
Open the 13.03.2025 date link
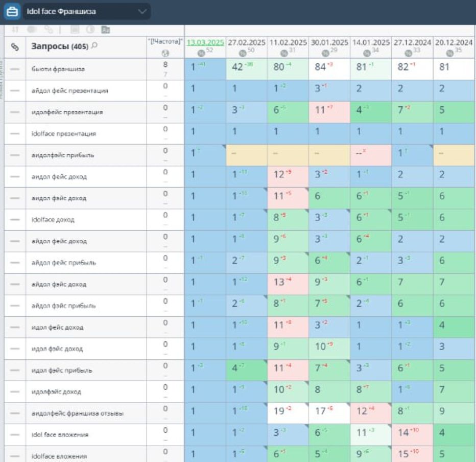tap(205, 42)
